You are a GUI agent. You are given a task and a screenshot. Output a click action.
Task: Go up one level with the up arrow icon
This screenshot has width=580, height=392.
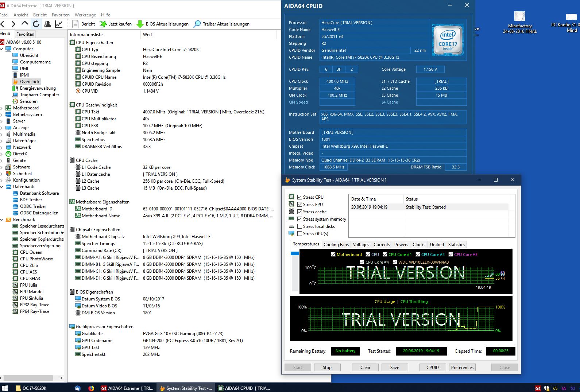click(24, 24)
